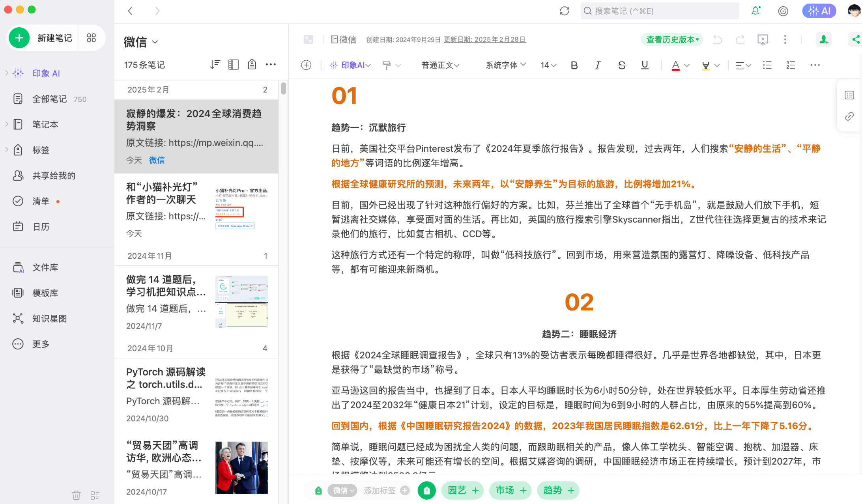Open the note's vertical more menu

[785, 39]
